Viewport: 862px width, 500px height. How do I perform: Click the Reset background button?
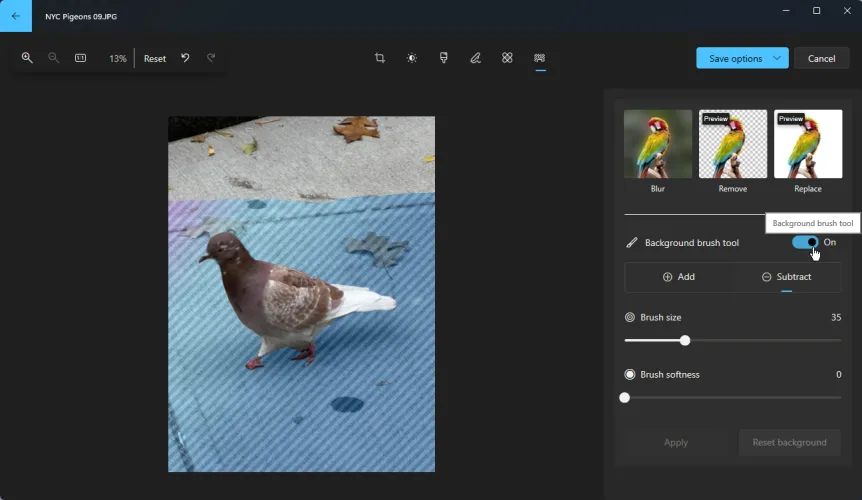[x=789, y=442]
